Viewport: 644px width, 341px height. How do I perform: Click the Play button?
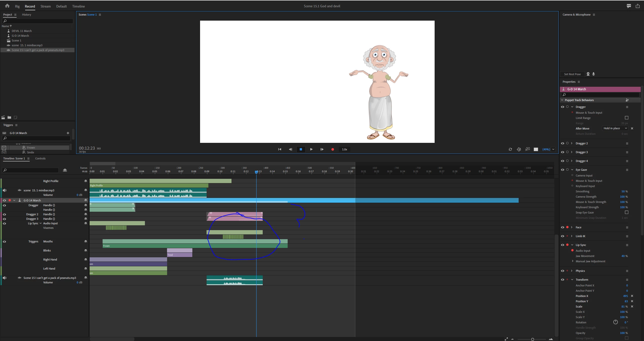click(x=311, y=149)
